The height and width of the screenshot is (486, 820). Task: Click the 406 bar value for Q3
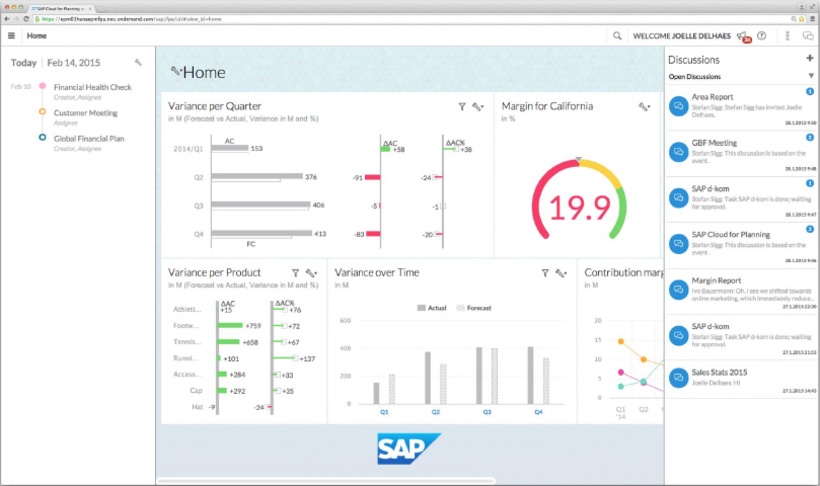pyautogui.click(x=318, y=205)
